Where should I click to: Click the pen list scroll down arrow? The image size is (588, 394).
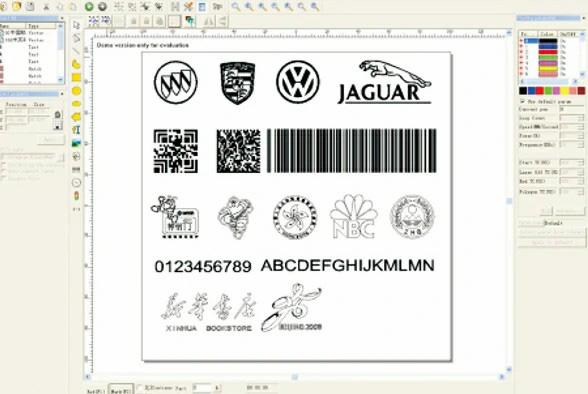click(x=582, y=74)
